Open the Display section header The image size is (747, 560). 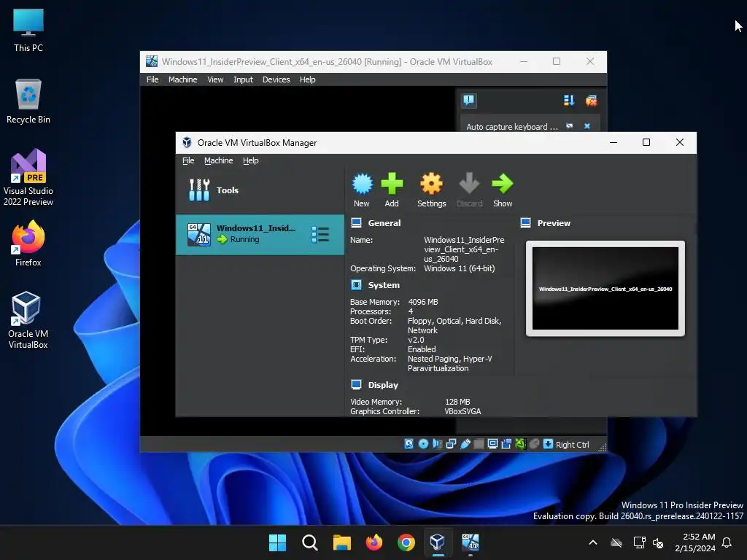pyautogui.click(x=382, y=385)
